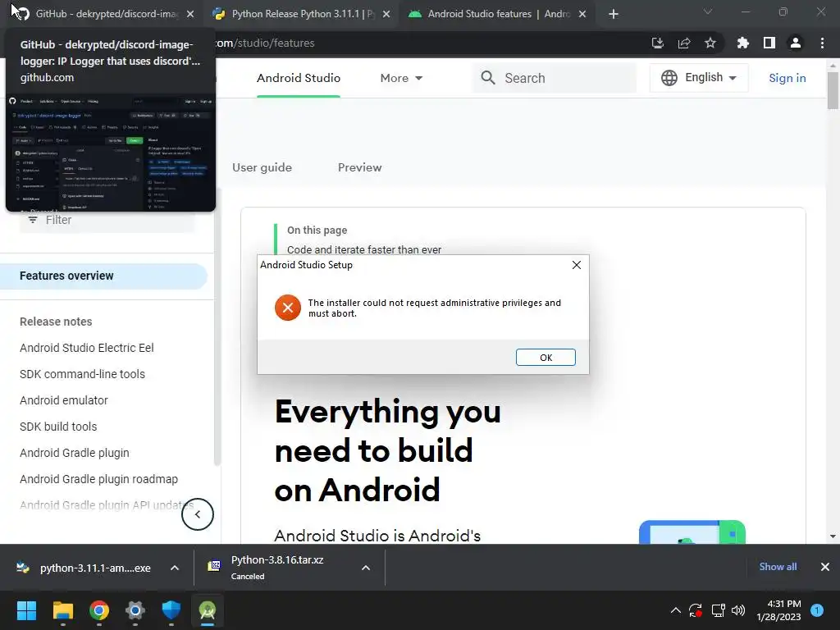Viewport: 840px width, 630px height.
Task: Open File Explorer from taskbar
Action: [x=62, y=610]
